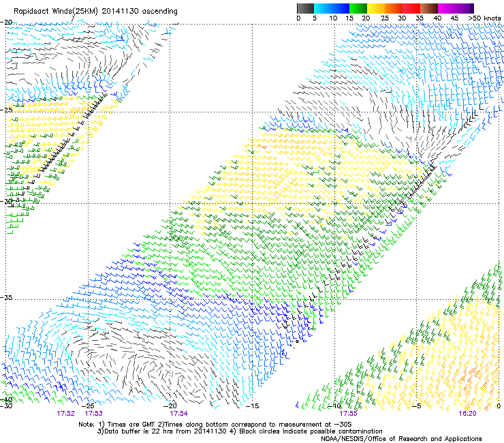Click the cyan-blue 5-15 knots legend swatch

pyautogui.click(x=332, y=8)
